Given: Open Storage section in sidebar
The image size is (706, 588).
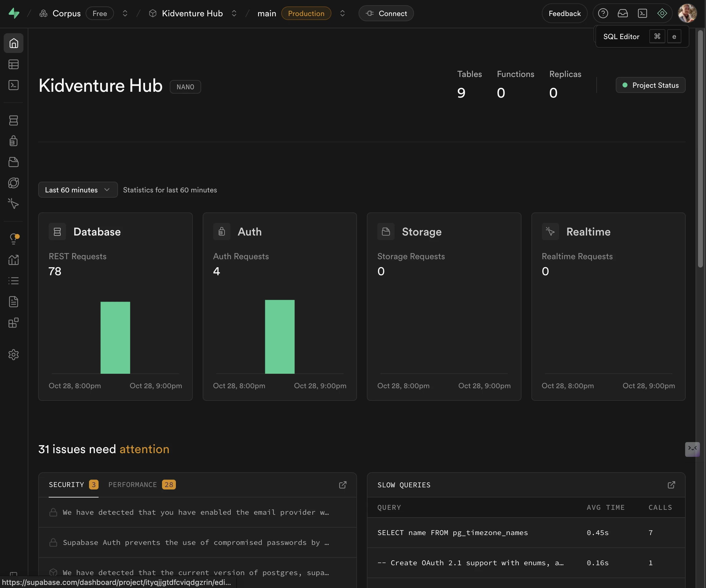Looking at the screenshot, I should point(14,162).
